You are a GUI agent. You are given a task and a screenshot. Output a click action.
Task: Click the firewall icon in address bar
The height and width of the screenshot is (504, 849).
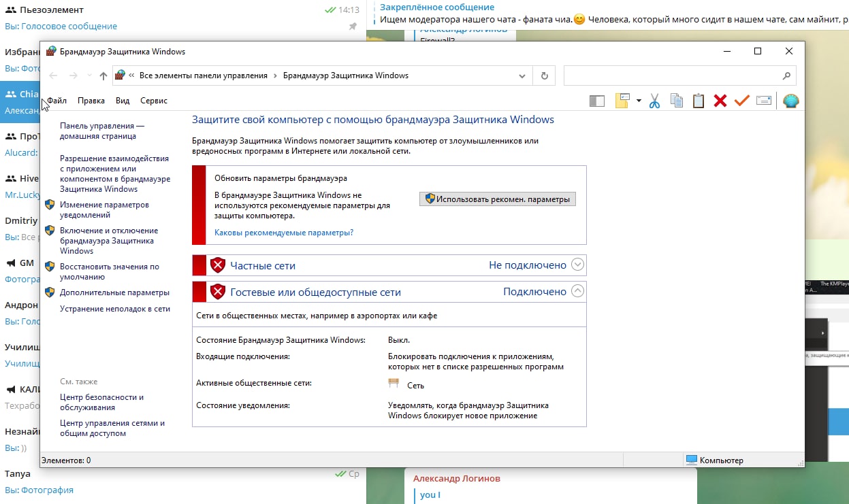[x=120, y=75]
